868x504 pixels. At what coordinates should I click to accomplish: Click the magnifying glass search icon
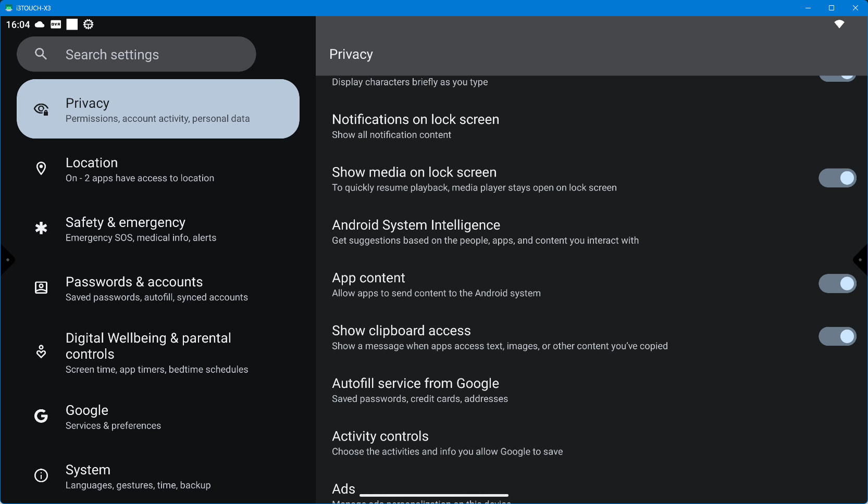point(41,54)
